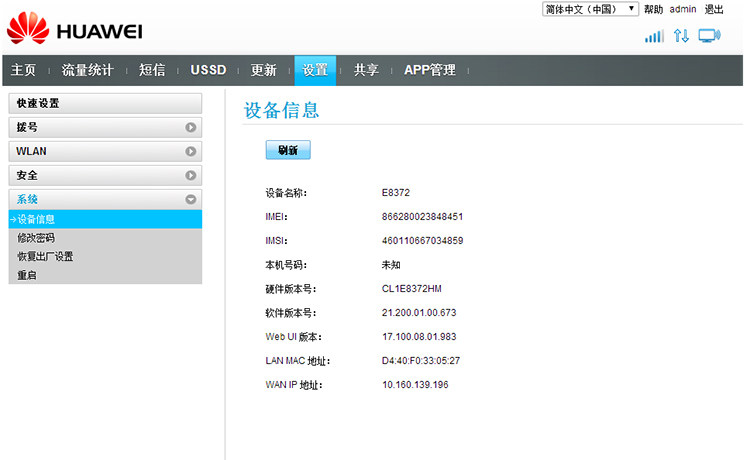
Task: Click the 本机号码 label
Action: [286, 265]
